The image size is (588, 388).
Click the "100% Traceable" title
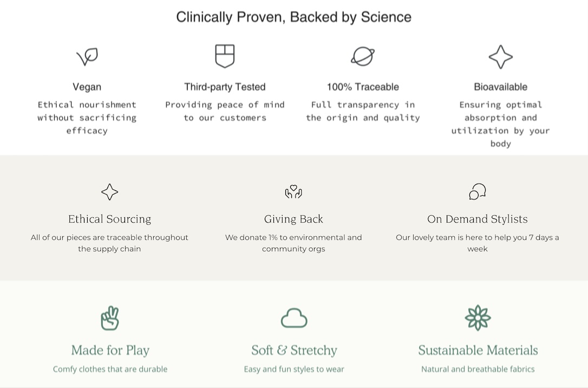pyautogui.click(x=363, y=87)
